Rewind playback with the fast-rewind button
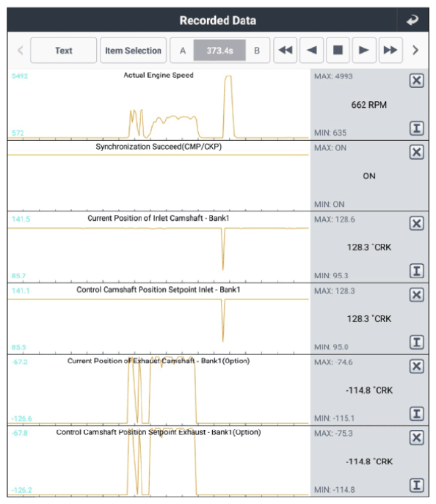 pyautogui.click(x=286, y=50)
